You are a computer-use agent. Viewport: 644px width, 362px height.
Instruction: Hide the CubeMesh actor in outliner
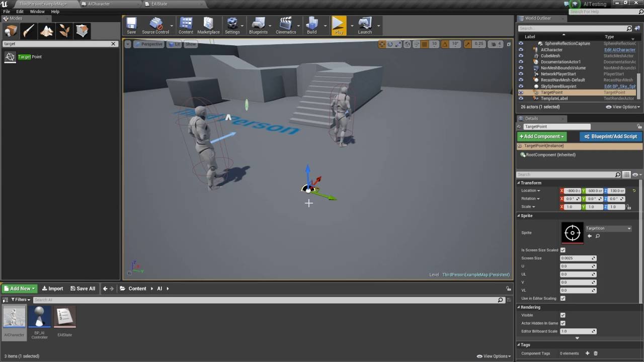pos(521,56)
